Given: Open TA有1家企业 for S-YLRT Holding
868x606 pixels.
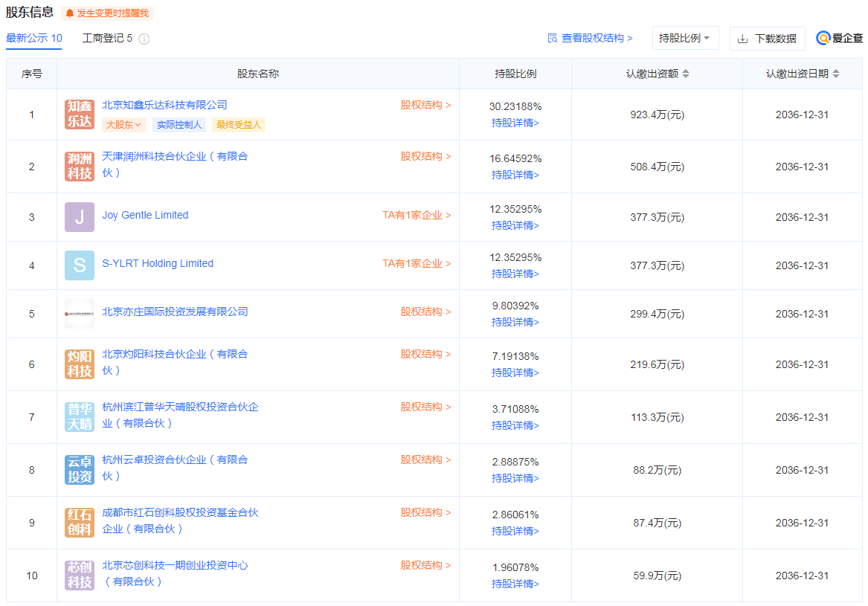Looking at the screenshot, I should [417, 263].
